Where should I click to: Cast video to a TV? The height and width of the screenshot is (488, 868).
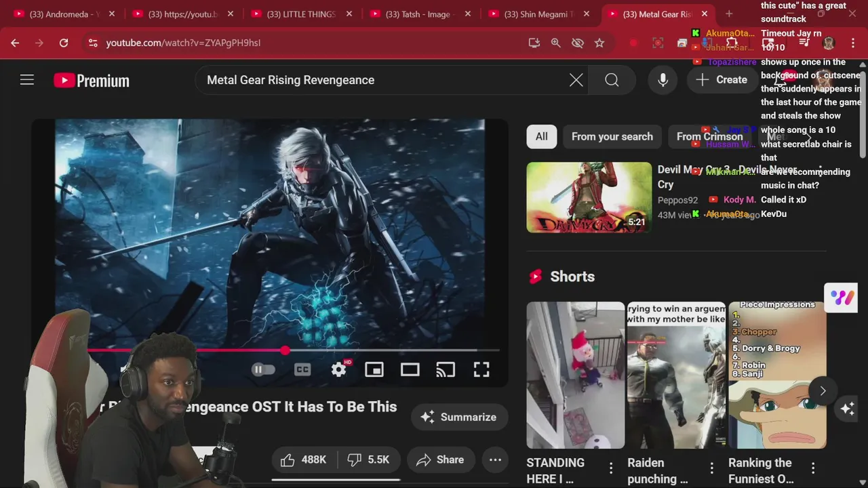coord(446,369)
